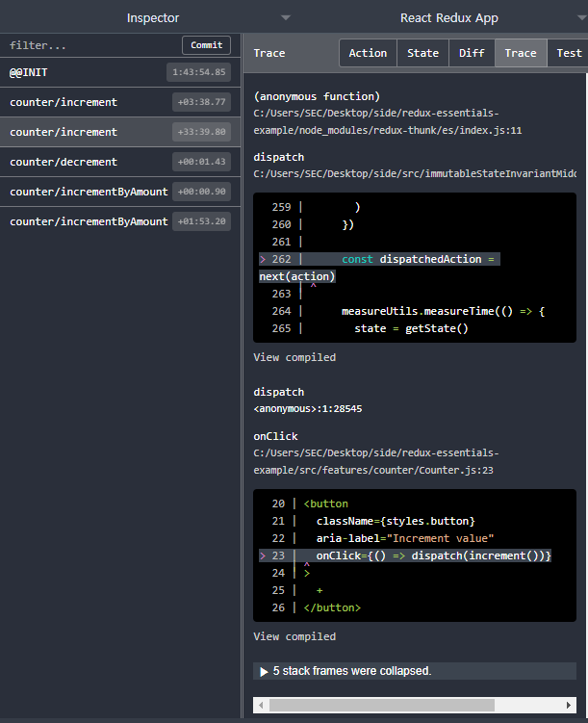Screen dimensions: 588x723
Task: Click the right arrow of horizontal scrollbar
Action: click(569, 705)
